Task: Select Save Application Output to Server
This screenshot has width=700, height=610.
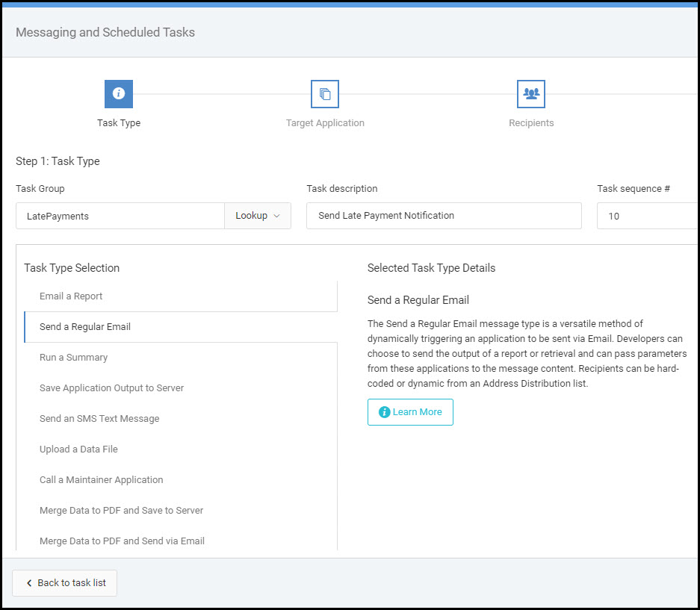Action: pos(111,388)
